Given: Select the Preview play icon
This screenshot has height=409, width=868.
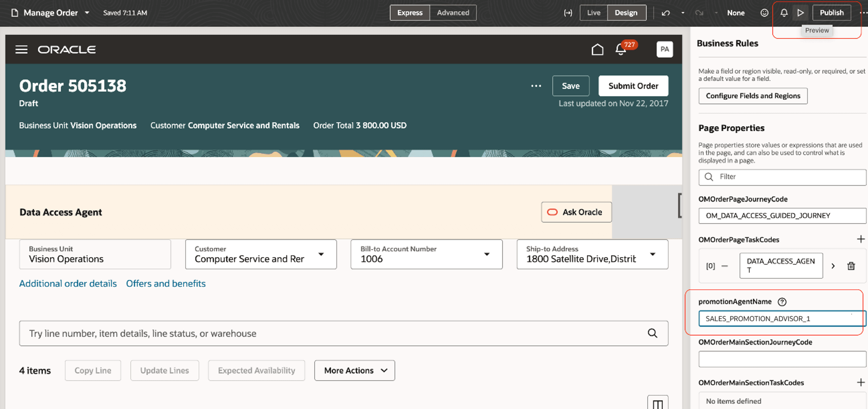Looking at the screenshot, I should pos(800,12).
